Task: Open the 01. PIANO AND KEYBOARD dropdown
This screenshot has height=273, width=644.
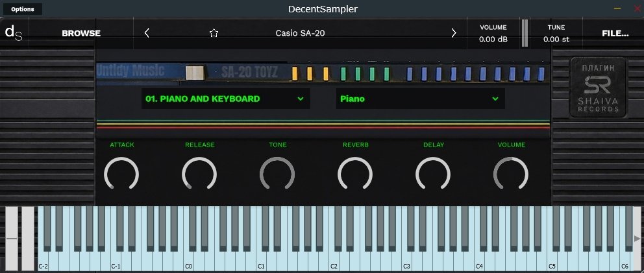Action: tap(225, 99)
